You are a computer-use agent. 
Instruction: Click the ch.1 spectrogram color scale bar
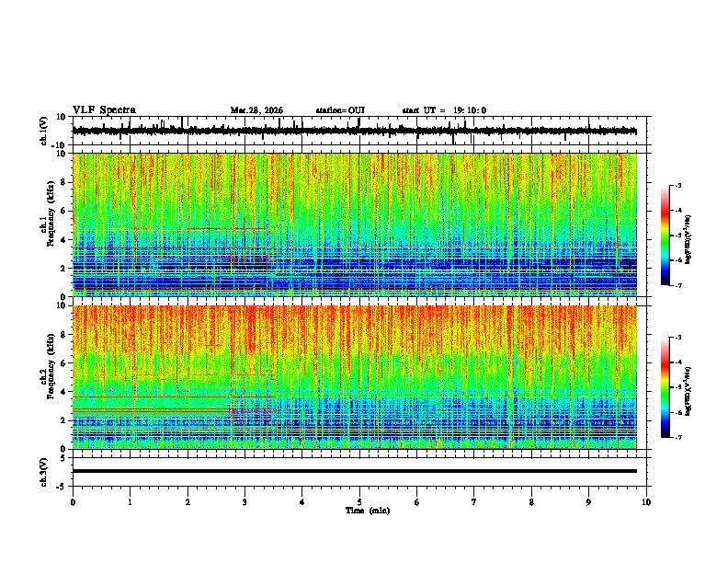click(x=665, y=236)
